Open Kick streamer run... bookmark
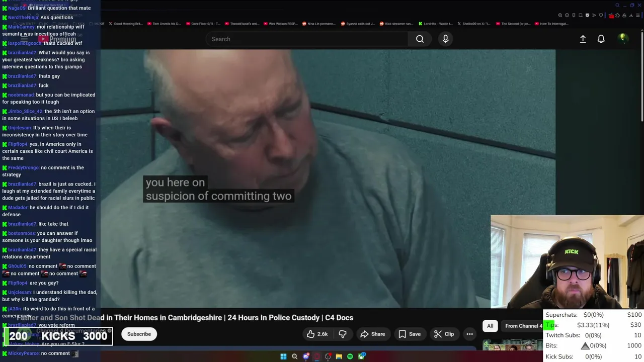 coord(396,24)
